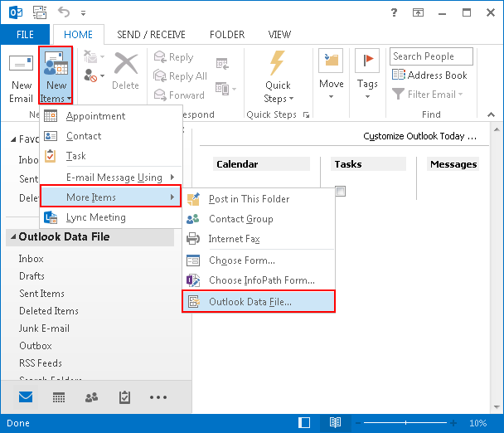Screen dimensions: 504x433
Task: Select Internet Fax in submenu
Action: pyautogui.click(x=259, y=239)
